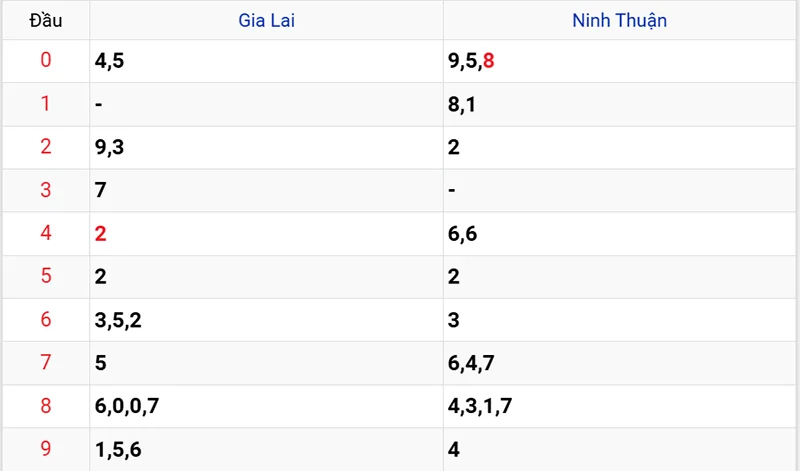
Task: Click the red 8 in Ninh Thuận row 0
Action: coord(488,61)
